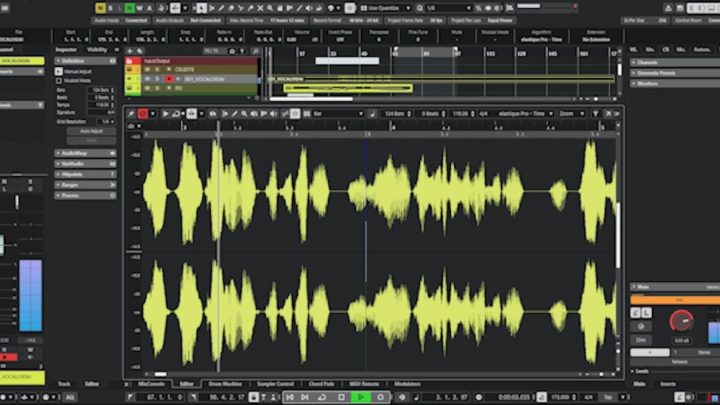Click the audition loop icon in editor toolbar
Screen dimensions: 720x405
click(176, 113)
